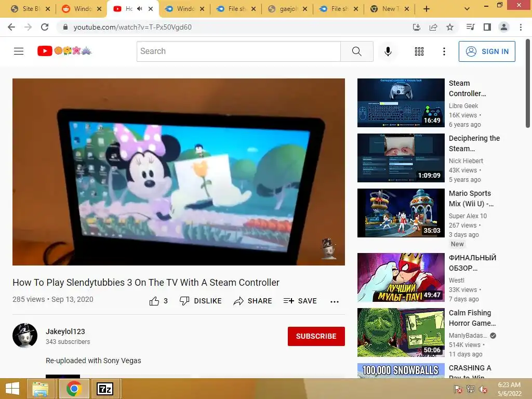Click the channel watermark on video
Image resolution: width=532 pixels, height=399 pixels.
(x=328, y=249)
